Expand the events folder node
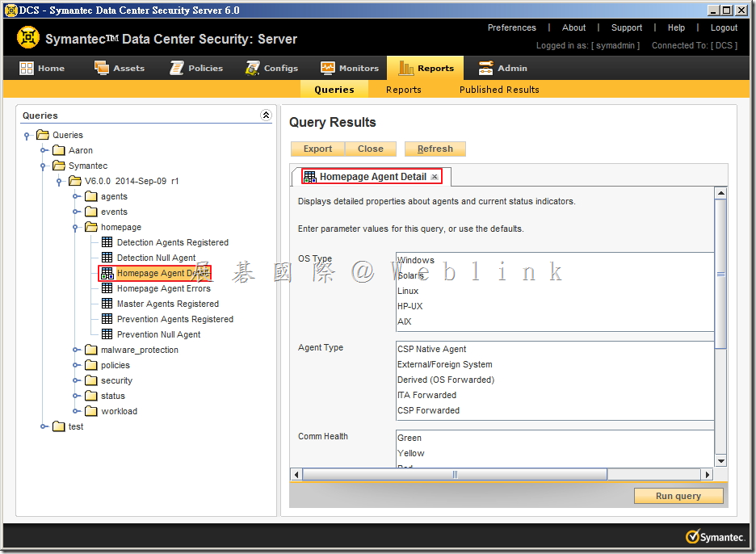The height and width of the screenshot is (554, 756). point(76,212)
